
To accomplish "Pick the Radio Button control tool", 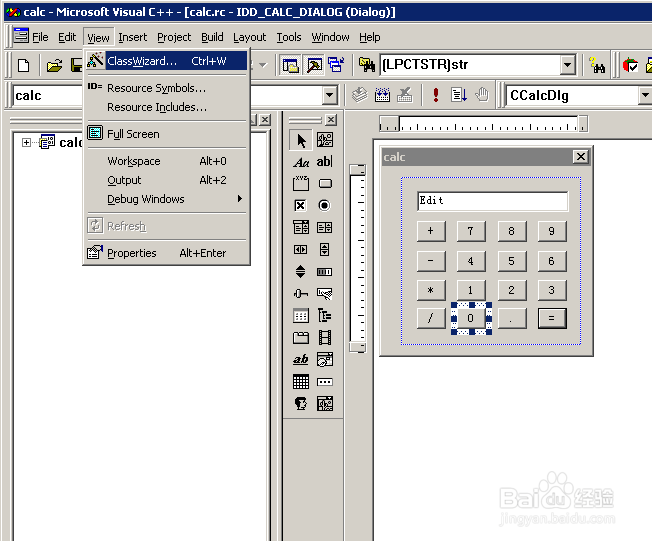I will coord(324,205).
